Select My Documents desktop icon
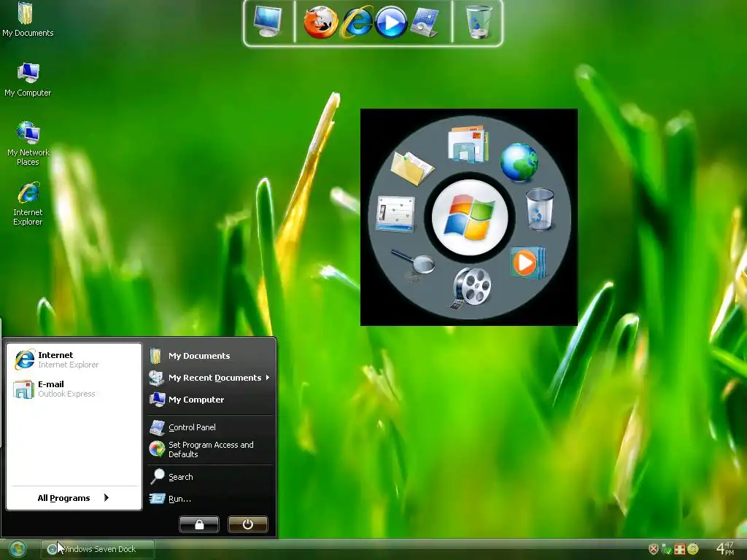The image size is (747, 560). (x=28, y=20)
